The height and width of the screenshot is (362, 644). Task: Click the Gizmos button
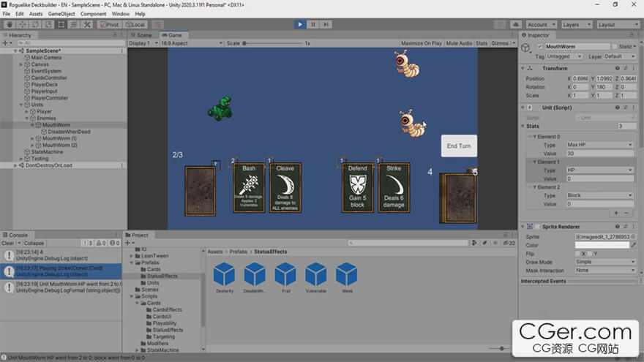(x=500, y=43)
